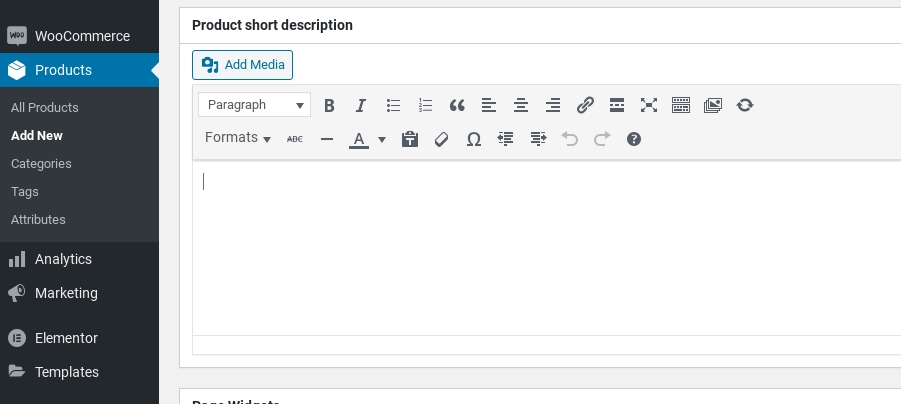The height and width of the screenshot is (404, 901).
Task: Expand the Formats dropdown menu
Action: coord(238,138)
